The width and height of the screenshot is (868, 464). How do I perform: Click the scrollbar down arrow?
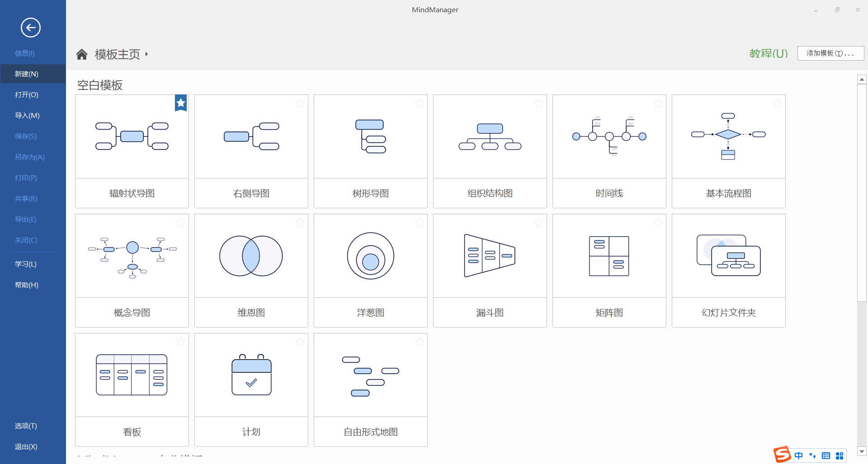pos(862,451)
